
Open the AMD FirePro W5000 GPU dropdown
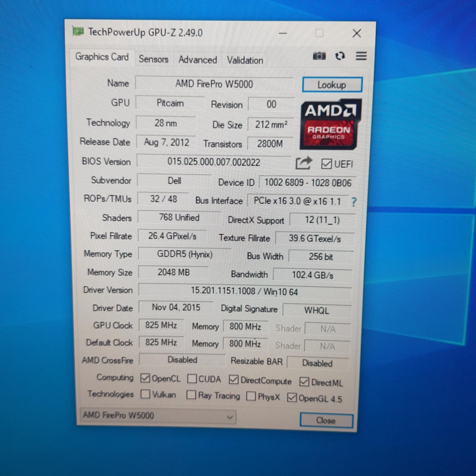[x=158, y=416]
